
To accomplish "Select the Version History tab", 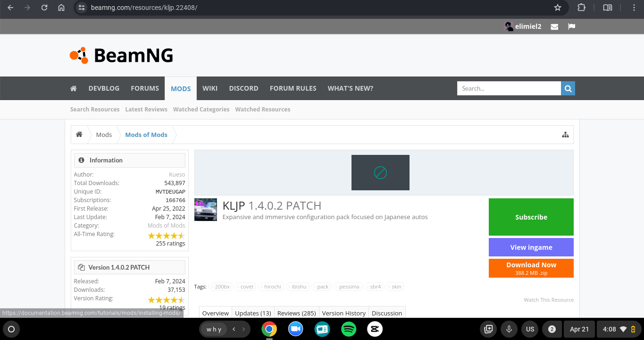I will [x=343, y=313].
